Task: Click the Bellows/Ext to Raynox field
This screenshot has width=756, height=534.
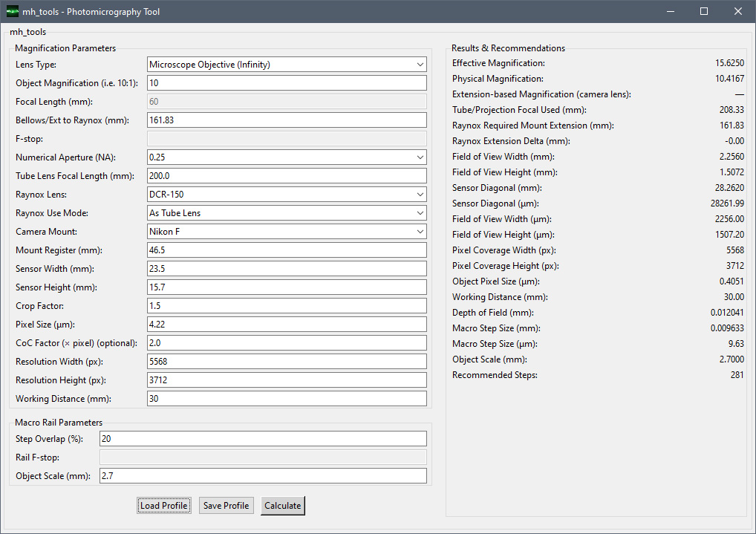Action: point(287,120)
